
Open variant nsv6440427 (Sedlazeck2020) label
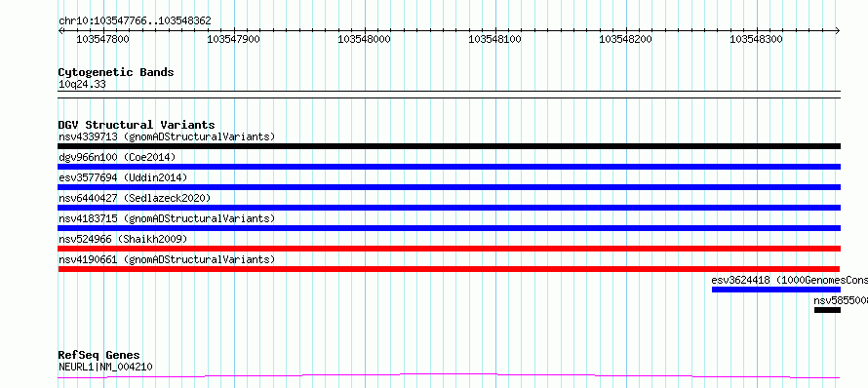click(x=135, y=198)
